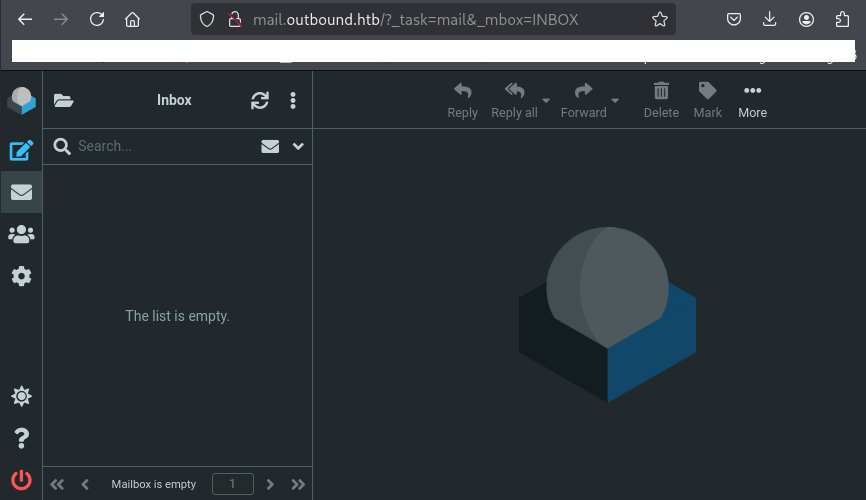Open the envelope filter dropdown

(x=270, y=146)
